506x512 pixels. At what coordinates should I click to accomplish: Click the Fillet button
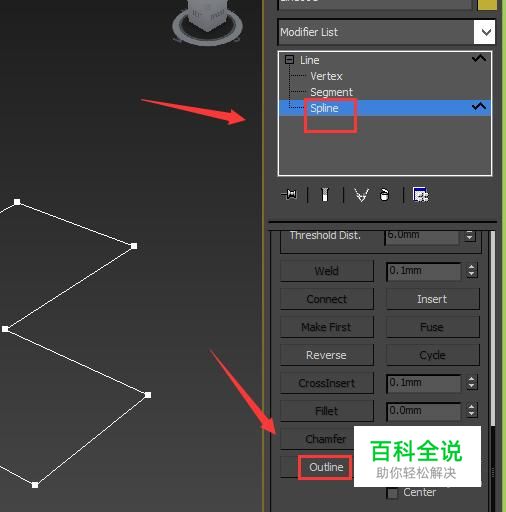327,411
